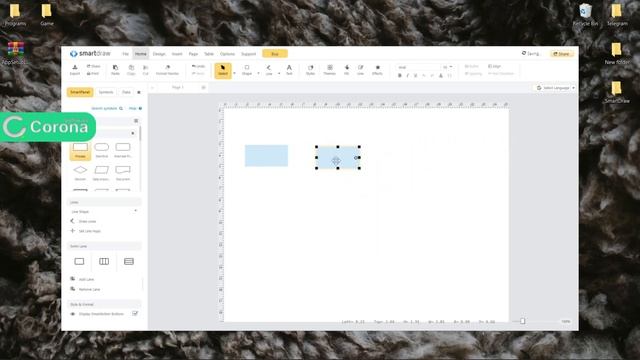Switch to the Symbols panel tab
Viewport: 640px width, 360px height.
point(106,92)
